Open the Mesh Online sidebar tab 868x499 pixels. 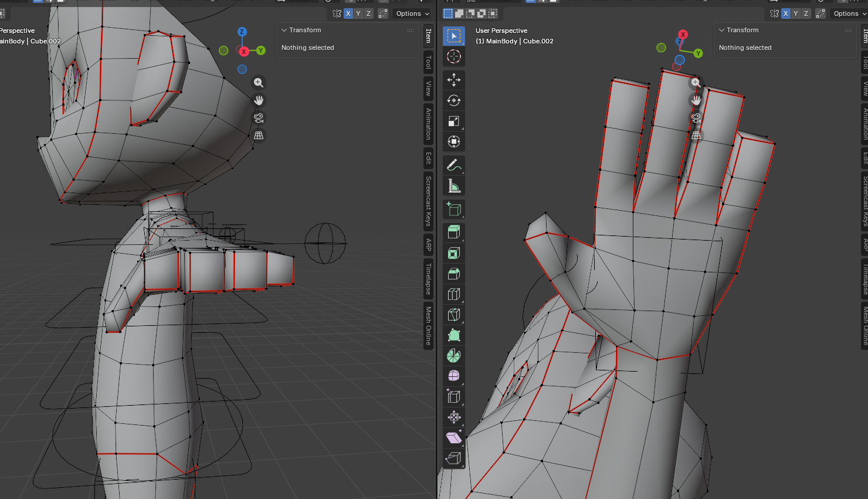pyautogui.click(x=428, y=325)
